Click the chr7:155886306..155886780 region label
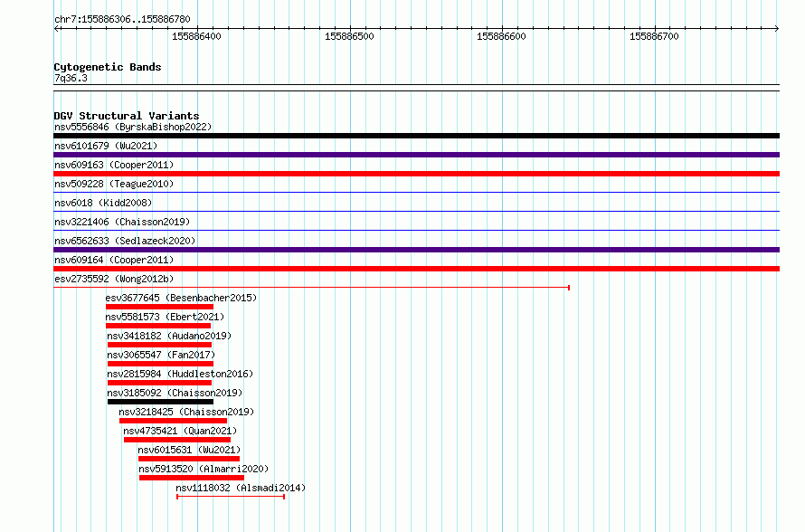The image size is (805, 532). [122, 19]
